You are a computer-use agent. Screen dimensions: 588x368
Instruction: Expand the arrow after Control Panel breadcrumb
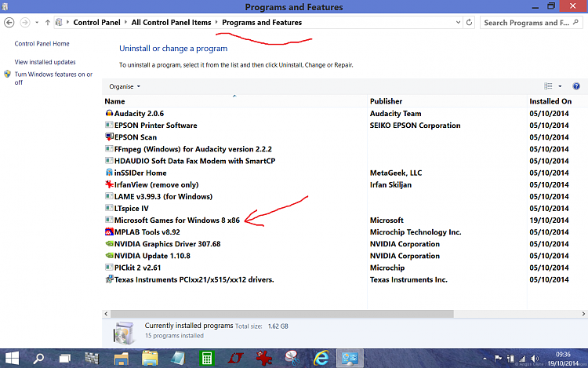point(125,23)
